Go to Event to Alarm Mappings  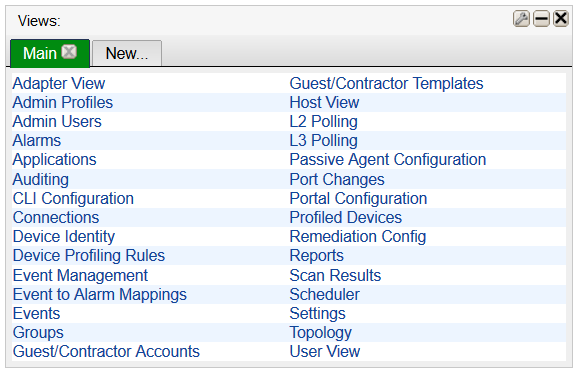point(100,294)
